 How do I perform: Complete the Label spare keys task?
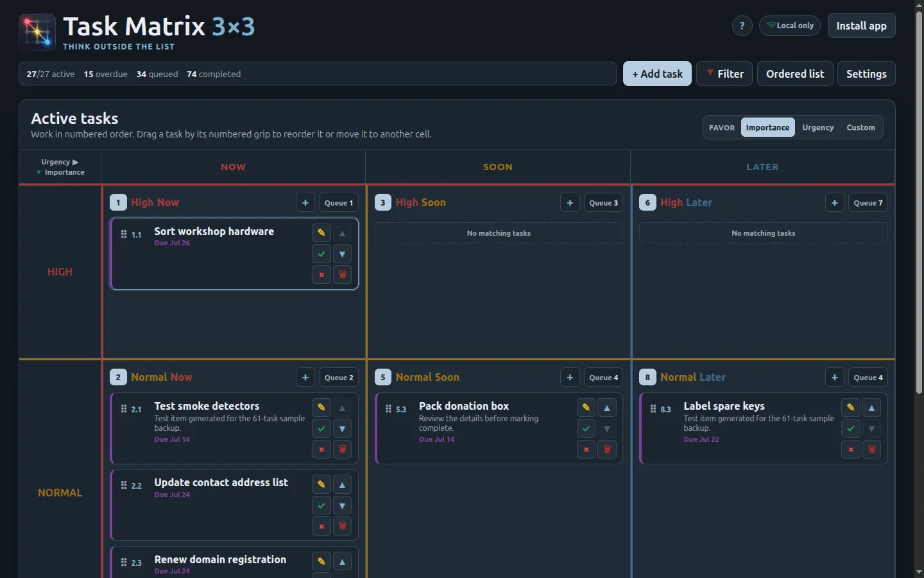pyautogui.click(x=850, y=428)
